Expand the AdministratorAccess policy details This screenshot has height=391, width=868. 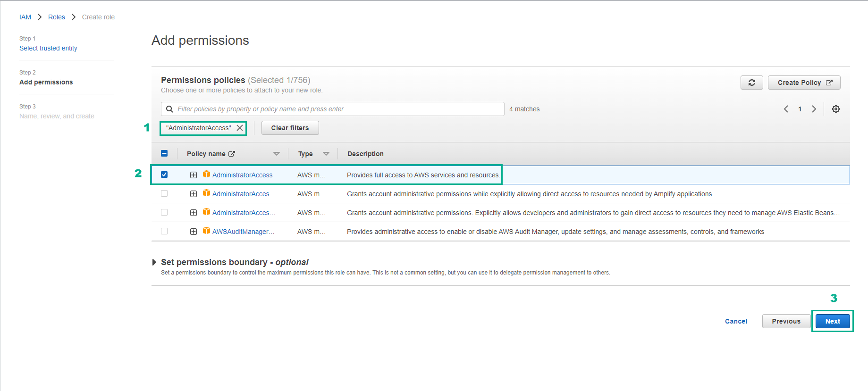(x=194, y=175)
